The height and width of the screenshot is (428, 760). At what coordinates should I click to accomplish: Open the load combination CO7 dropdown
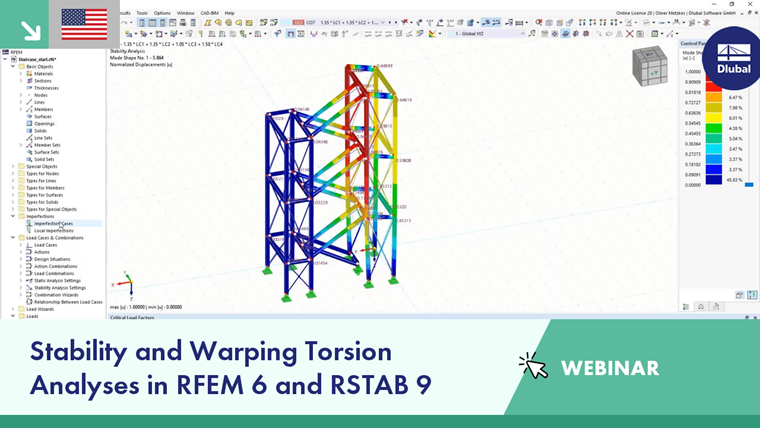382,22
